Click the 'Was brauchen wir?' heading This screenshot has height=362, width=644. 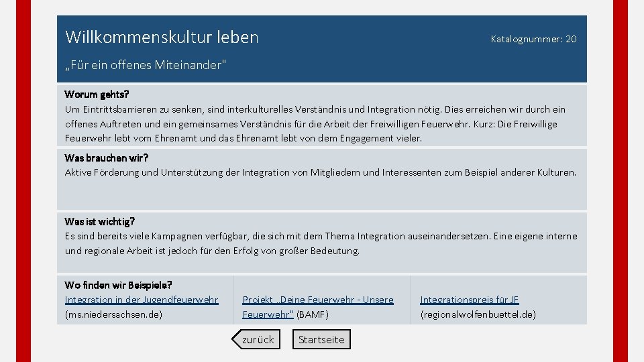click(x=107, y=158)
